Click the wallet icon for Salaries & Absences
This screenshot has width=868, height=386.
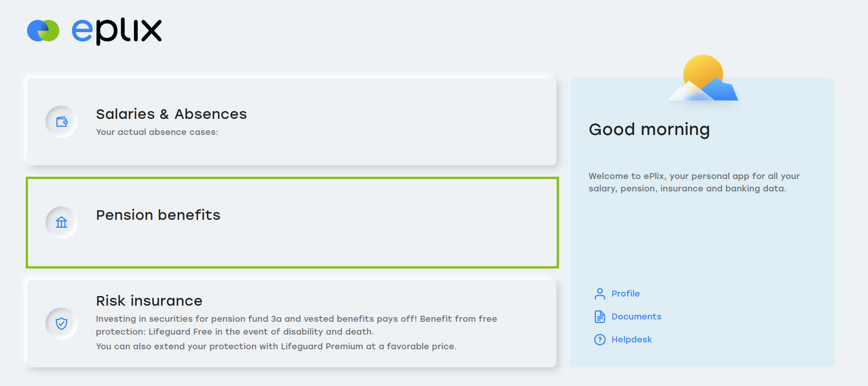pyautogui.click(x=62, y=122)
